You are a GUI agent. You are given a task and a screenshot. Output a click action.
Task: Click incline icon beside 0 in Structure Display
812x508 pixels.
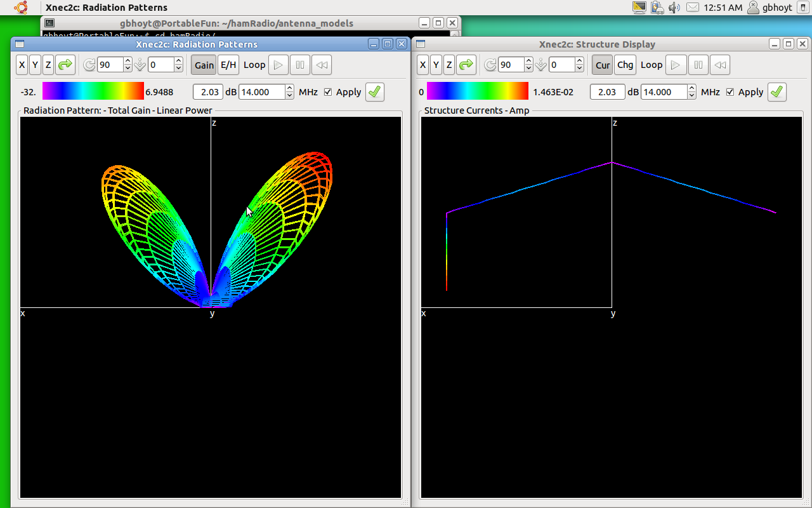541,65
